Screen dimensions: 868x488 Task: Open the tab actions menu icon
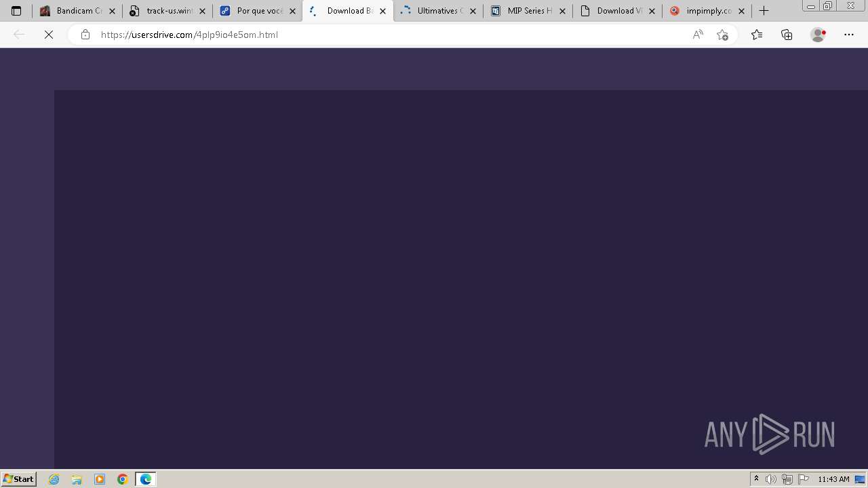(x=16, y=11)
